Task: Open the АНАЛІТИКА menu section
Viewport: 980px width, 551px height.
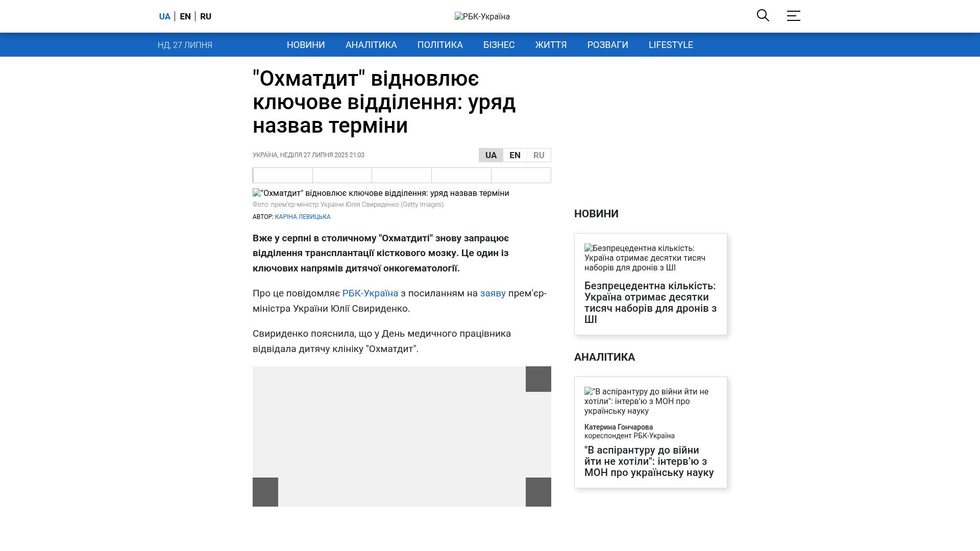Action: tap(371, 45)
